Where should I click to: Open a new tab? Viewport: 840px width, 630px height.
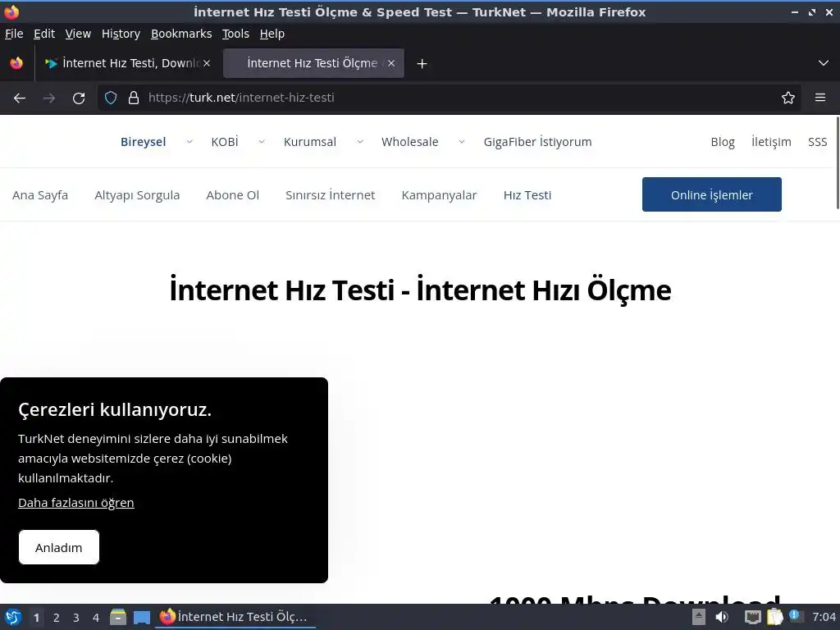pyautogui.click(x=422, y=64)
